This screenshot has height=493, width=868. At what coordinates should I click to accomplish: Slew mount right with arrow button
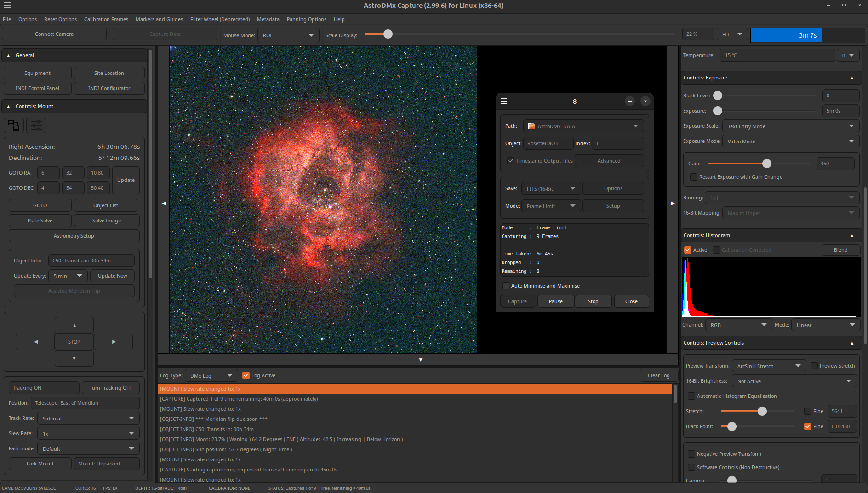[114, 342]
